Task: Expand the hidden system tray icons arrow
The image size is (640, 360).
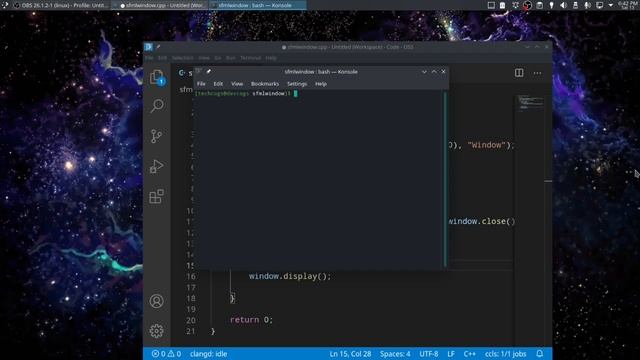Action: click(x=611, y=5)
